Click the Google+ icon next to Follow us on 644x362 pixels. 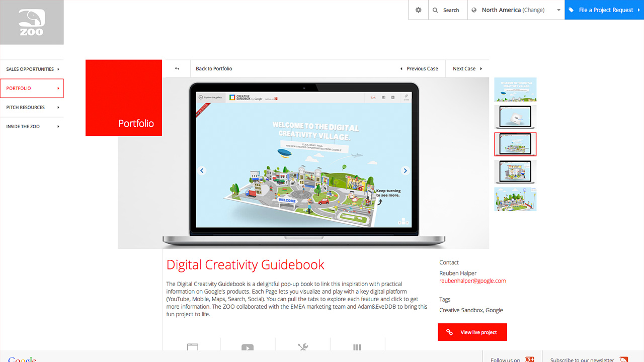(529, 359)
